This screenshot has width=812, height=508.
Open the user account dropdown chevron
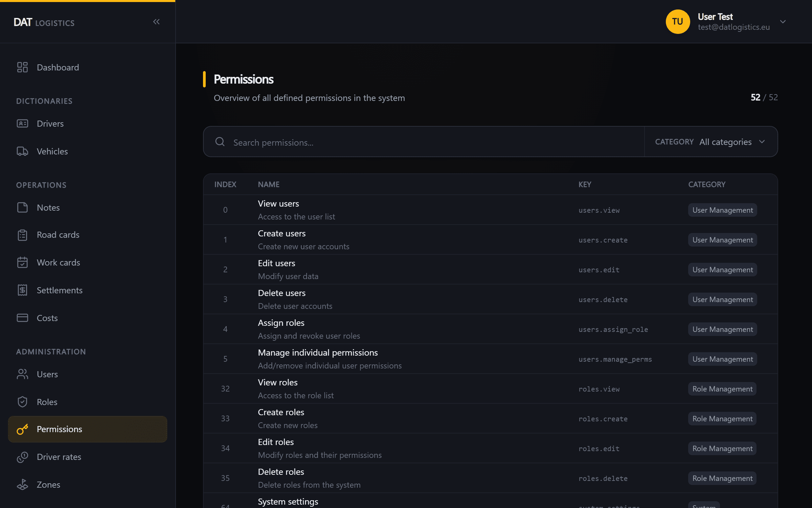783,22
